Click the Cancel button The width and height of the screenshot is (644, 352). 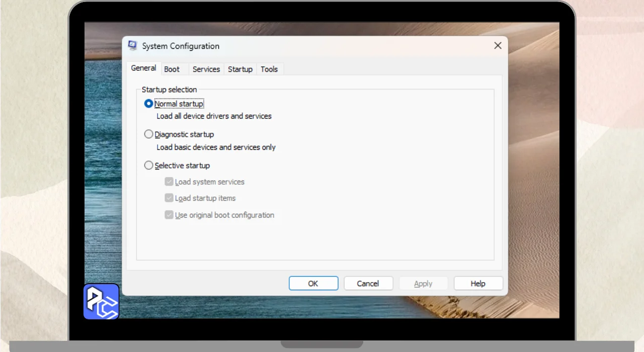(x=368, y=284)
